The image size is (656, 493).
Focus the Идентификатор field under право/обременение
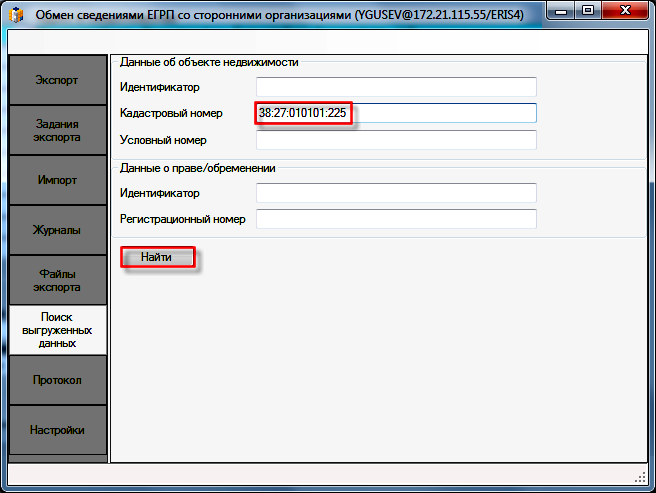[396, 193]
